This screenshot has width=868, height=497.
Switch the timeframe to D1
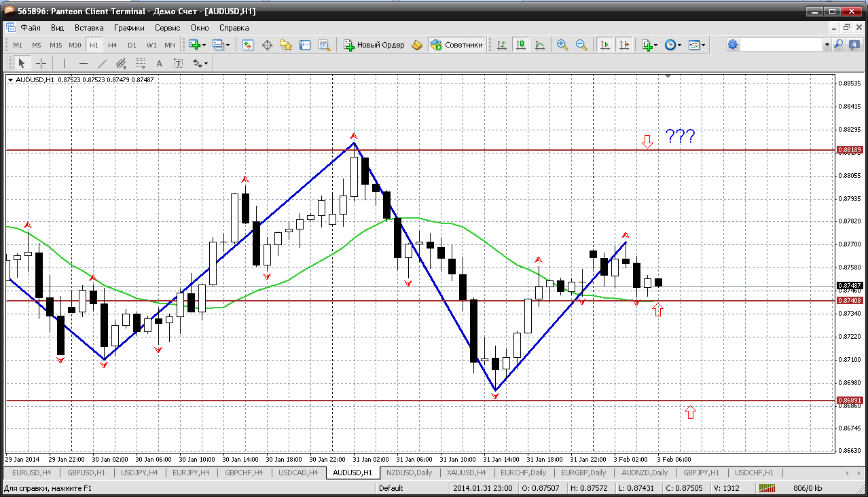[132, 45]
